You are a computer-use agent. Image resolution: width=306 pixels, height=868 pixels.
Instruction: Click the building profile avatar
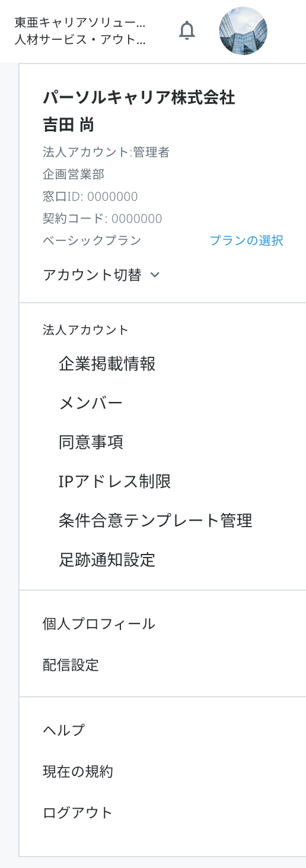[x=243, y=31]
